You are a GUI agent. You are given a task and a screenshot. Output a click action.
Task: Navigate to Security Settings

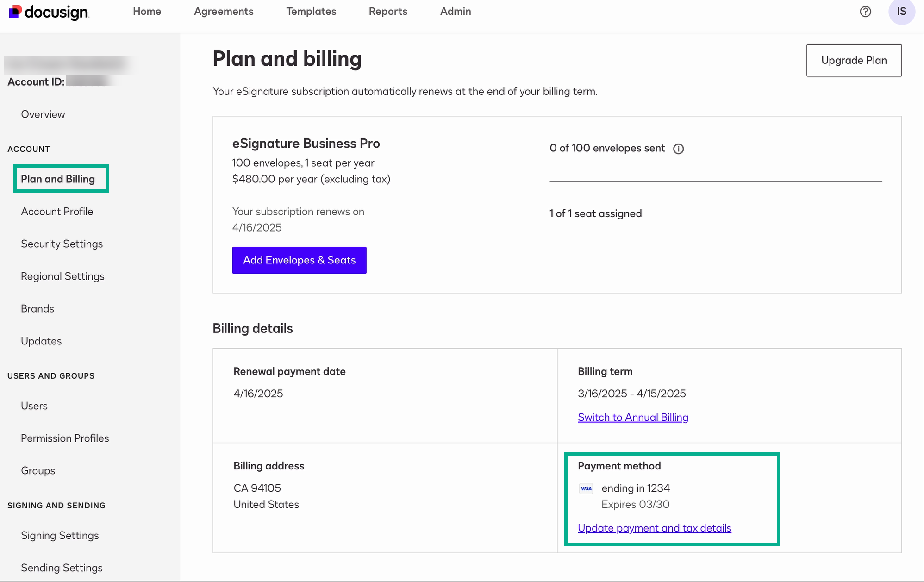(x=62, y=244)
